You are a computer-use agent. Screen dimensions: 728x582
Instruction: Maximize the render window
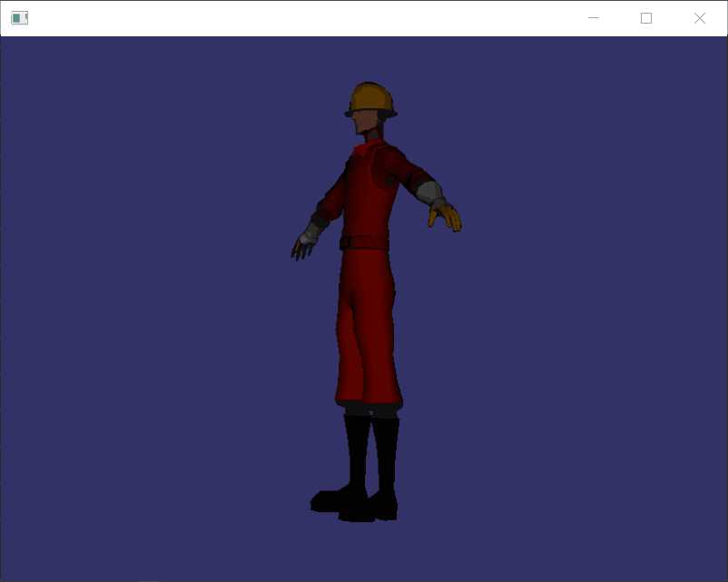click(646, 18)
